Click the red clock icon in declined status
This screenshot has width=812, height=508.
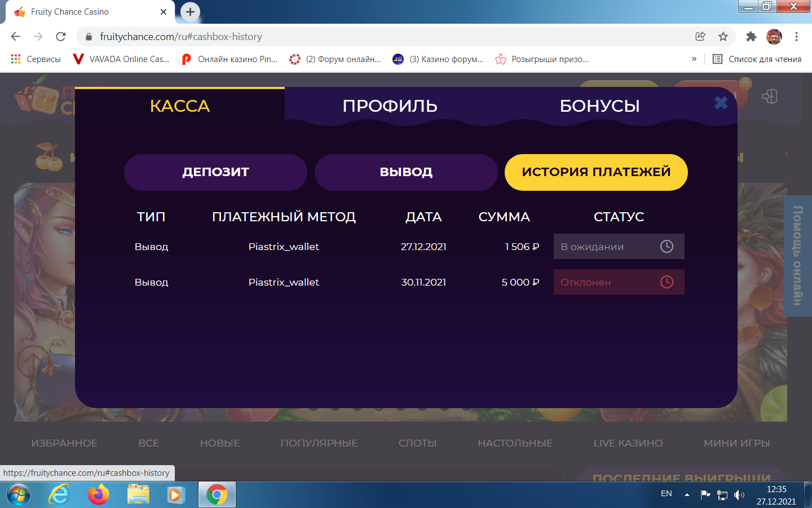pyautogui.click(x=667, y=282)
